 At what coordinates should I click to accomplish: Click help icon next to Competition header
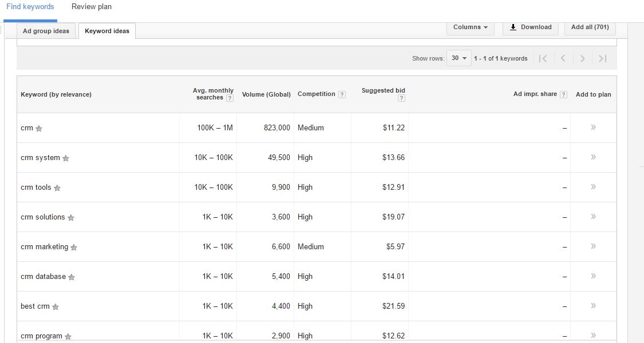pyautogui.click(x=342, y=95)
